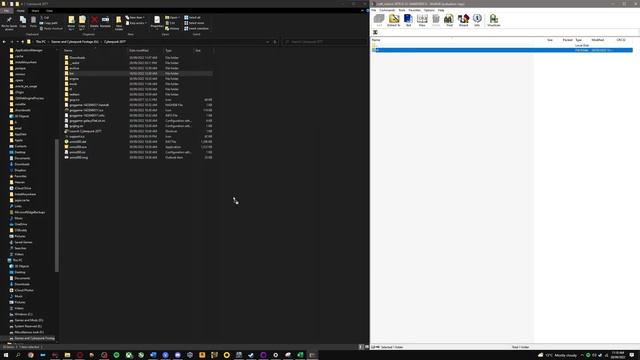
Task: Show archive Info in WinRAR
Action: pyautogui.click(x=477, y=20)
